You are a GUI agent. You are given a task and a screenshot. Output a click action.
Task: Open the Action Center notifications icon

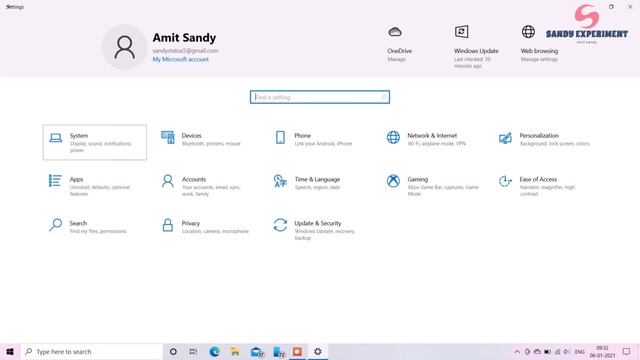(627, 351)
